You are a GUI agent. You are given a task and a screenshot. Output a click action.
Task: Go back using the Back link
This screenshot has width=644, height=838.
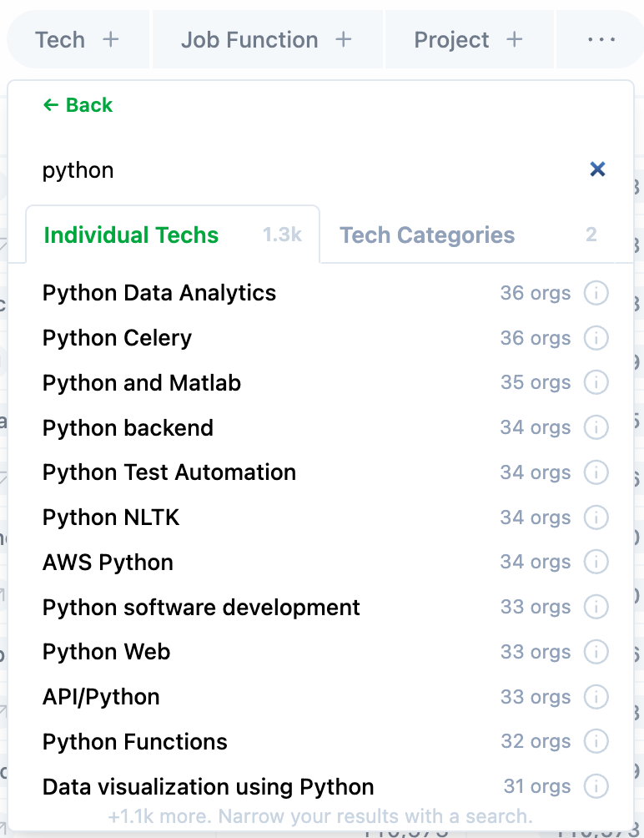coord(78,105)
